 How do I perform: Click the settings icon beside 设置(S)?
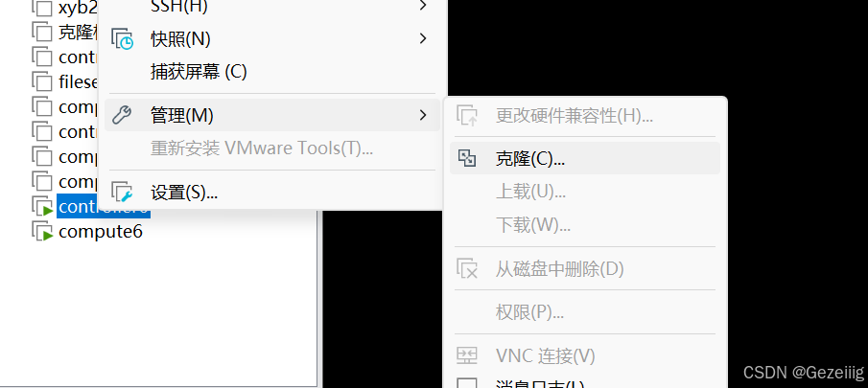coord(123,193)
